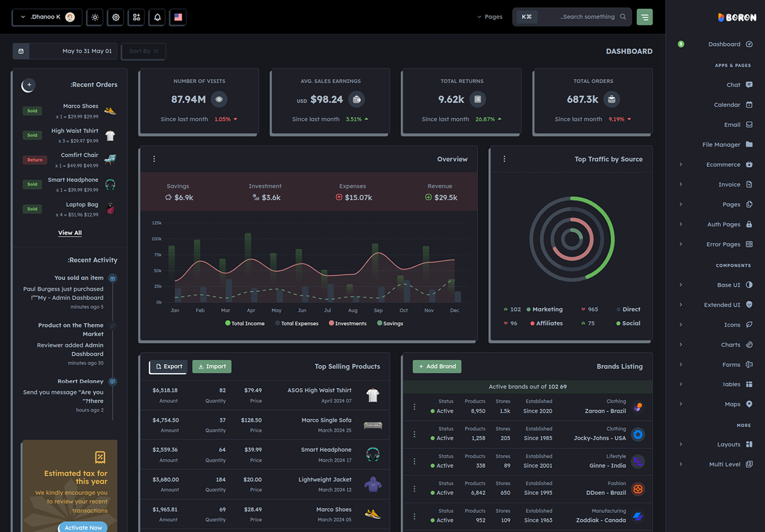Open the Pages dropdown in topbar
This screenshot has width=765, height=532.
489,17
